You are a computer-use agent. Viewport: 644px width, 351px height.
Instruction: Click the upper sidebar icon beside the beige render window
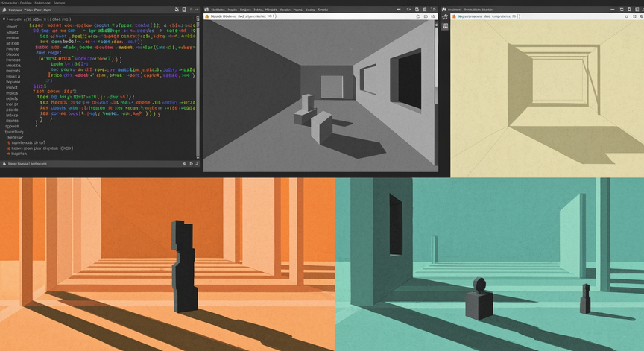(445, 17)
